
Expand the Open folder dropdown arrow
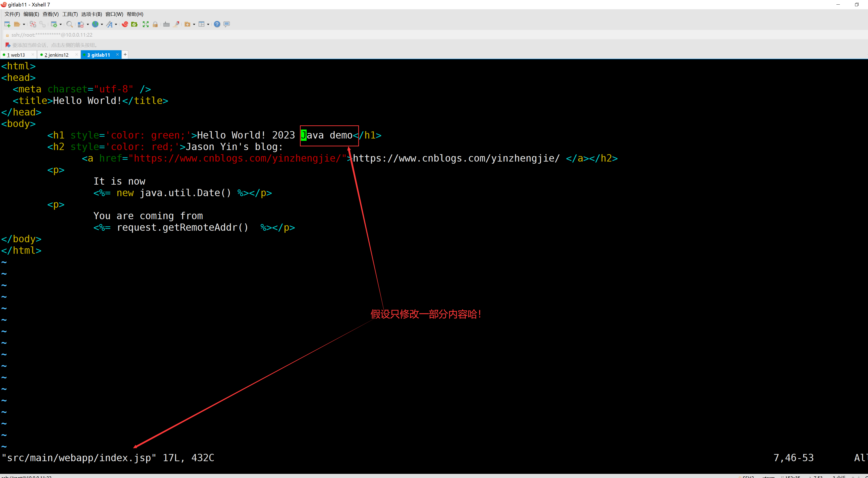[24, 24]
